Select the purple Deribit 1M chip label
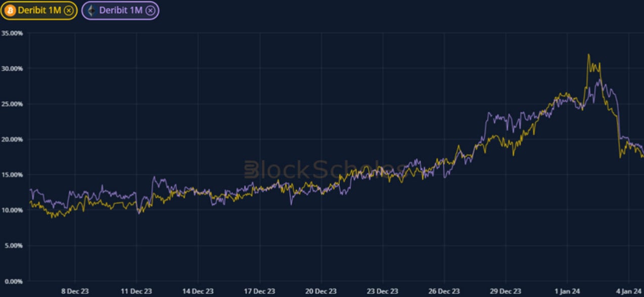 [x=121, y=10]
